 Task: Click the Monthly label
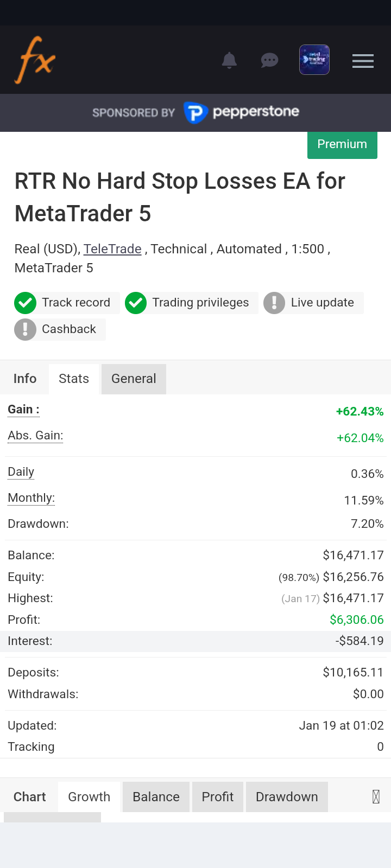[31, 498]
